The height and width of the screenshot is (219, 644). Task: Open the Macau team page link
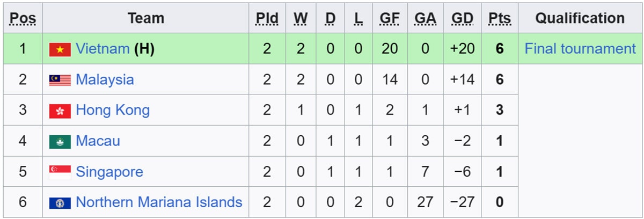click(98, 141)
